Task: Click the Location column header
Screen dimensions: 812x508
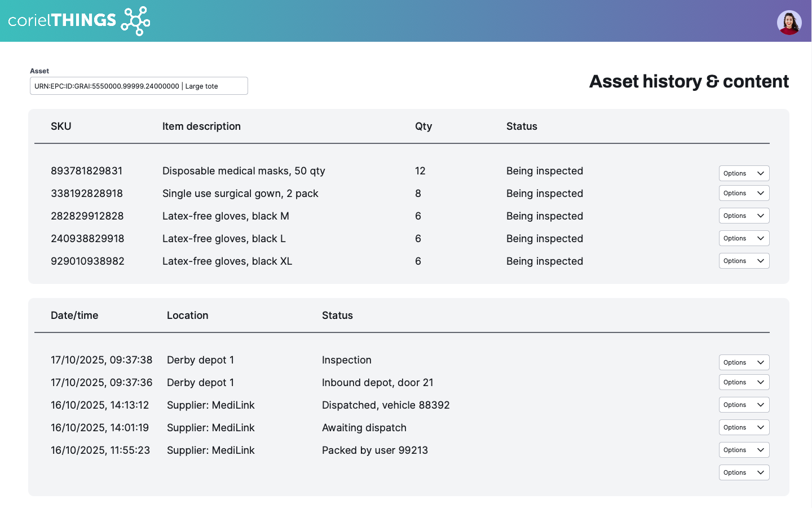Action: [x=187, y=316]
